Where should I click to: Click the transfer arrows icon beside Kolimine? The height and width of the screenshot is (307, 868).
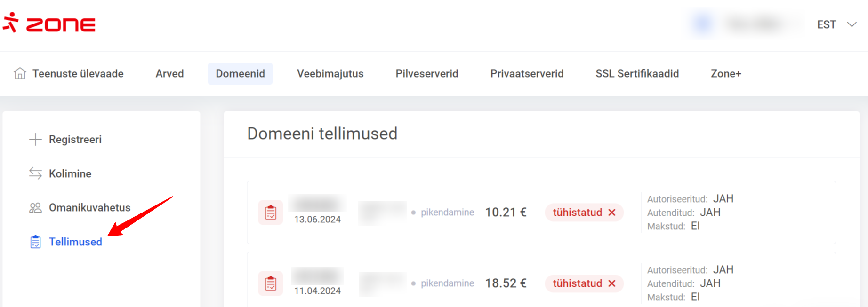point(35,173)
